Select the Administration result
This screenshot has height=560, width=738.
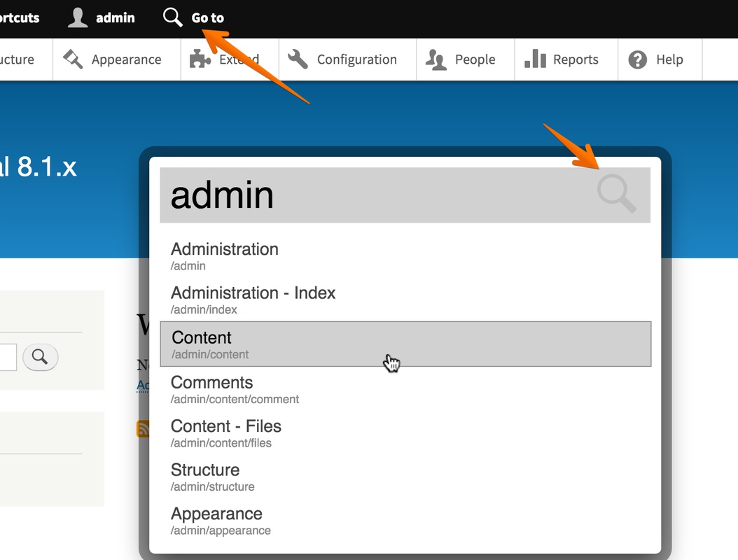click(x=405, y=255)
